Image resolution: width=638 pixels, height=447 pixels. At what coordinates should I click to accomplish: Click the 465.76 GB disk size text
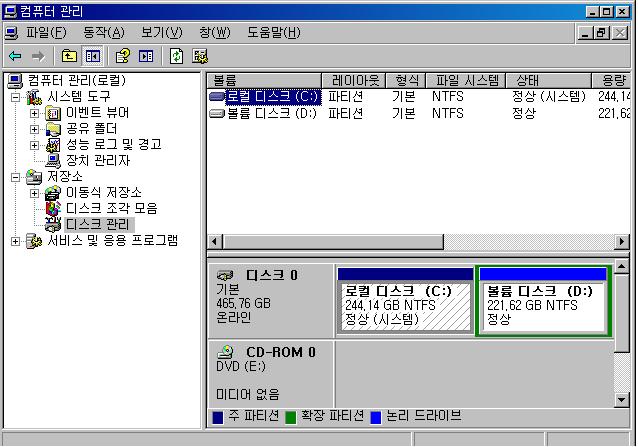pyautogui.click(x=243, y=303)
